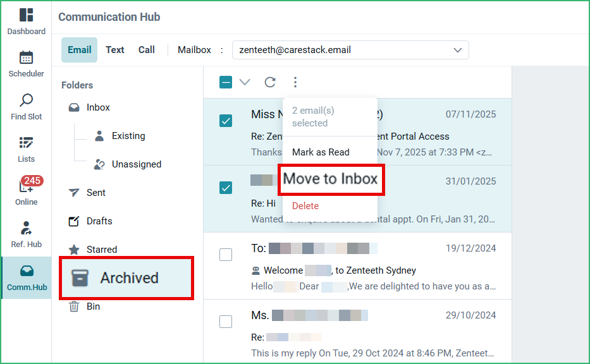
Task: Open email 'This is my reply On Tue, 29 Oct 2024'
Action: point(357,332)
